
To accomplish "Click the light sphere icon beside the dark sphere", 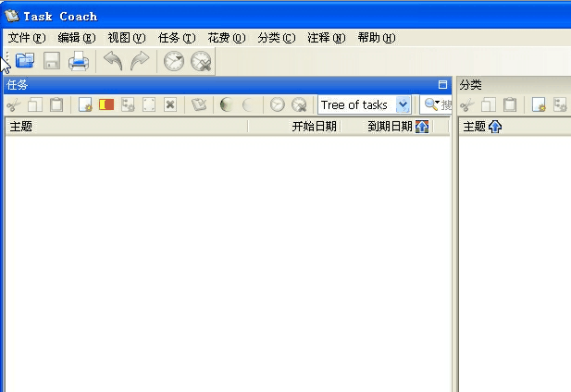I will click(249, 105).
